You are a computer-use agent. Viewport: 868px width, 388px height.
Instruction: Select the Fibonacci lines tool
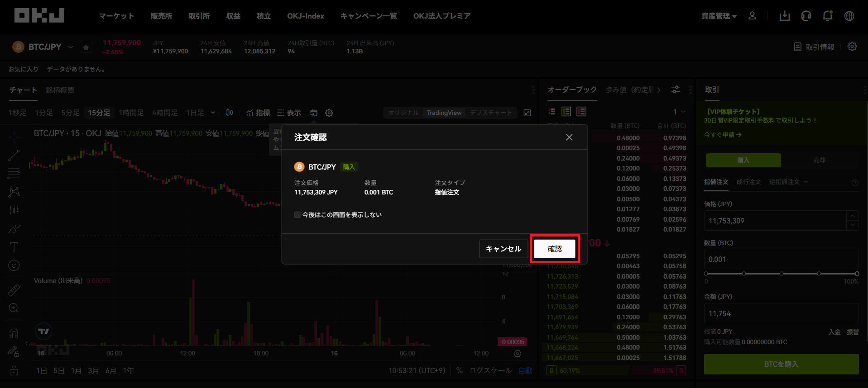pyautogui.click(x=14, y=173)
